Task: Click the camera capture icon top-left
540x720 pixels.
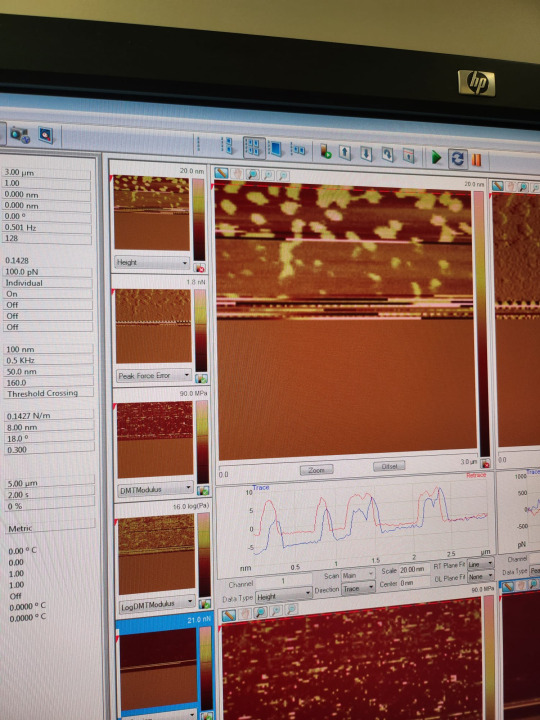Action: [x=20, y=135]
